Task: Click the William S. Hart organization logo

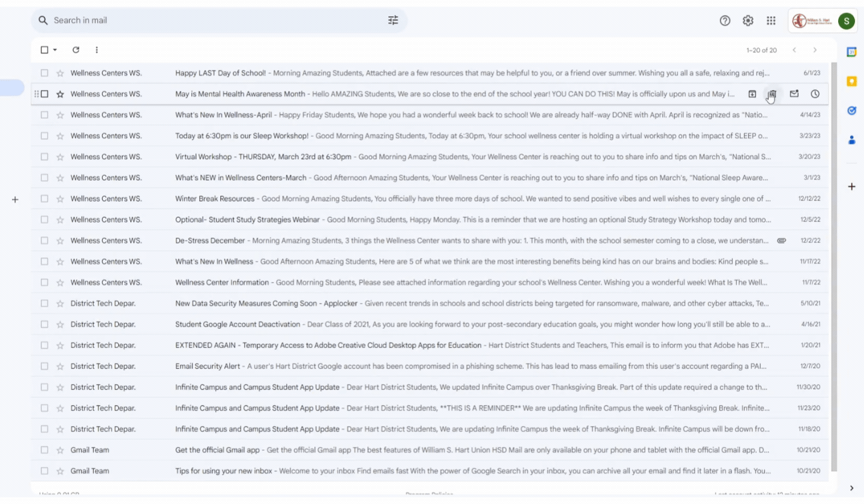Action: 811,21
